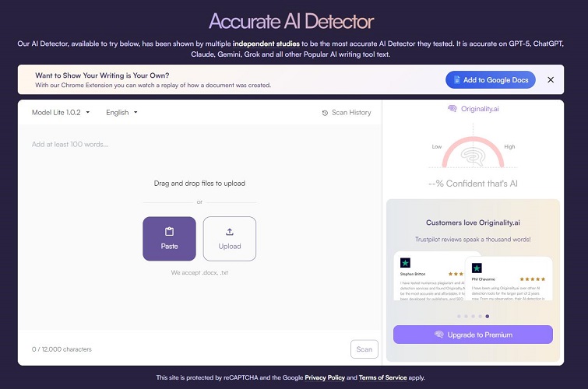Viewport: 588px width, 389px height.
Task: Click the text area placeholder 'Add at least 100 words...'
Action: (x=70, y=144)
